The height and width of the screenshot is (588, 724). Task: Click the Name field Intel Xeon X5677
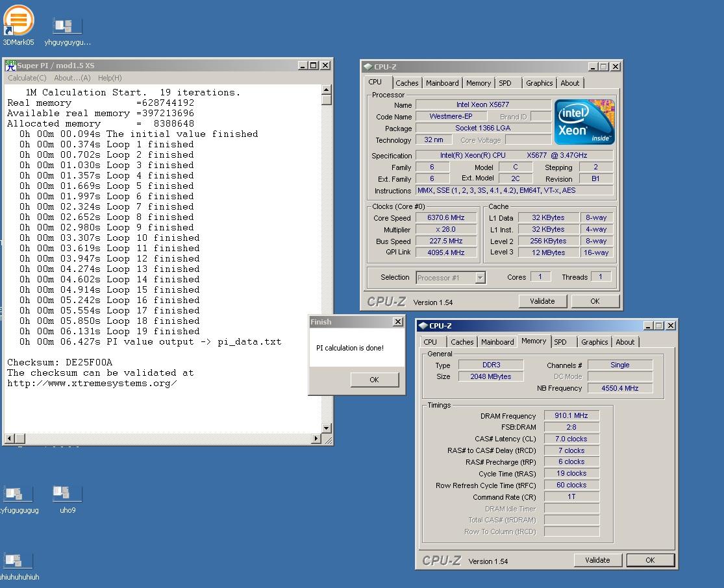tap(483, 104)
